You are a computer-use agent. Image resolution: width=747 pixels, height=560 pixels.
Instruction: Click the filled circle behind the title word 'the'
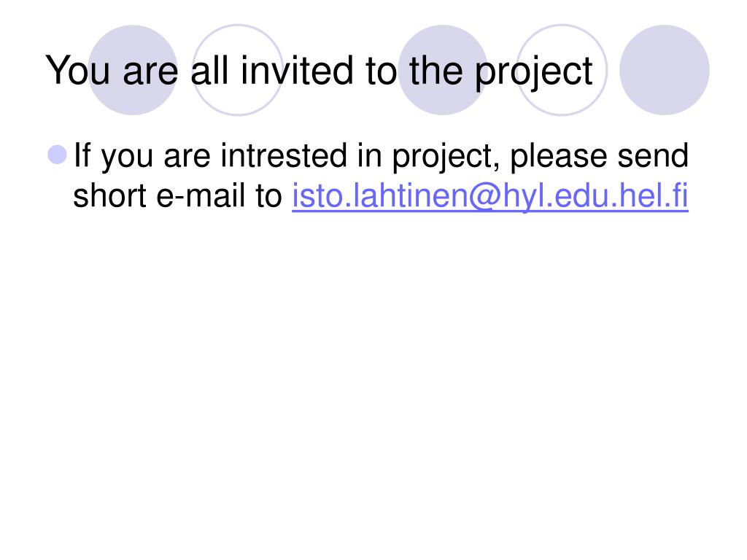(443, 70)
